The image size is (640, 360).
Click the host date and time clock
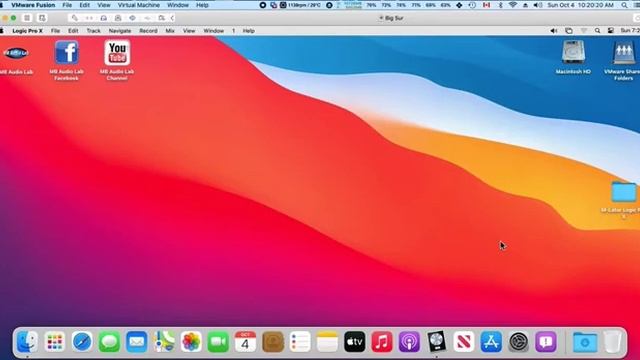pos(580,5)
